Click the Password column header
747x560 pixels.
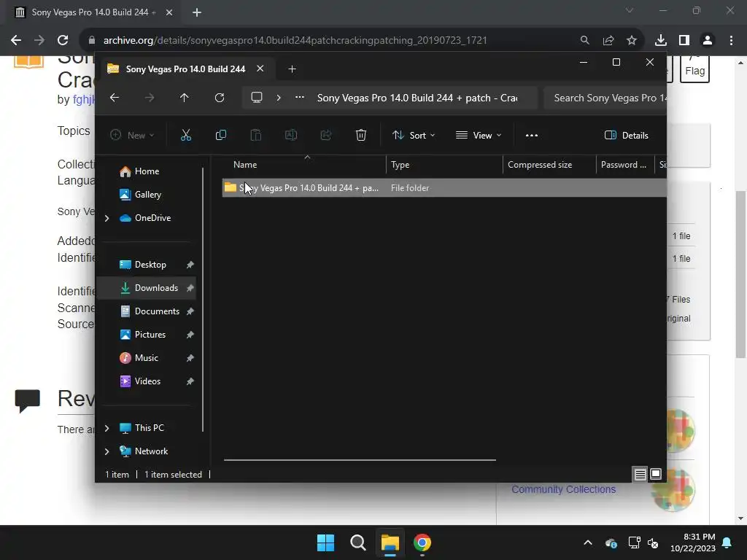click(625, 165)
